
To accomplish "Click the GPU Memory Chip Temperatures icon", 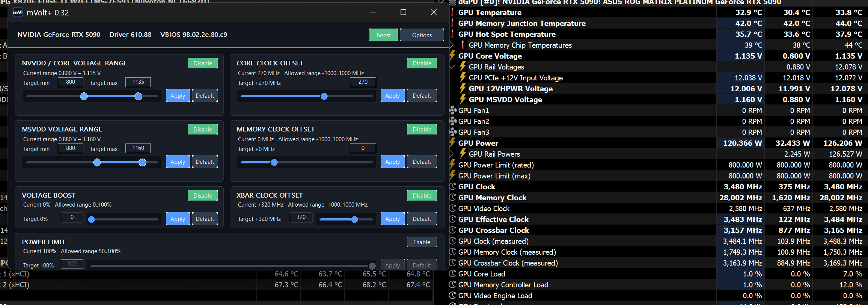I will click(463, 45).
